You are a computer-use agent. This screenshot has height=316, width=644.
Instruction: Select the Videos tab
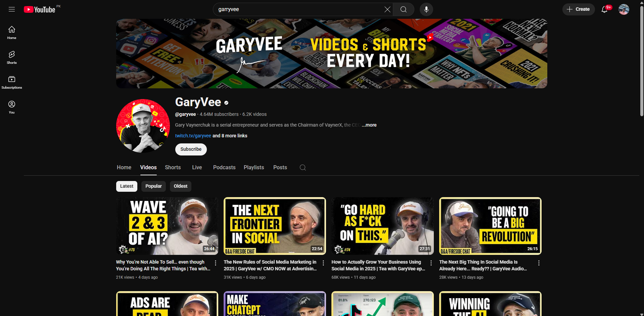pos(148,168)
